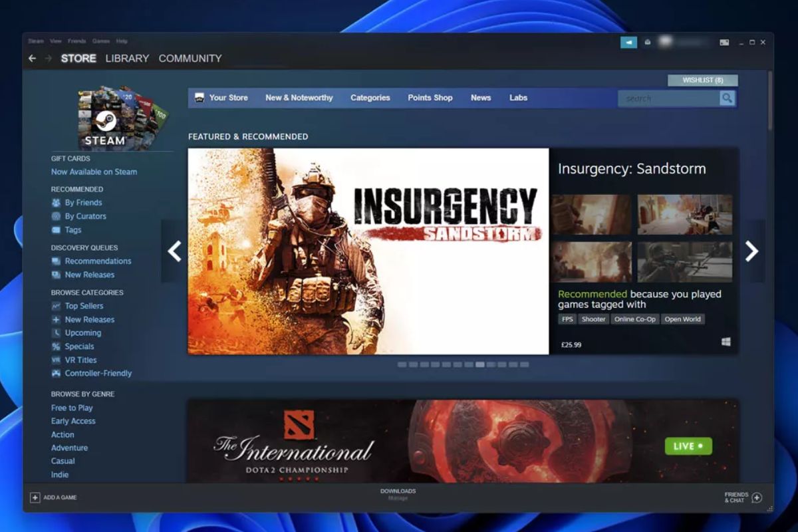Show next featured game with right carousel arrow
Screen dimensions: 798x532
[751, 251]
